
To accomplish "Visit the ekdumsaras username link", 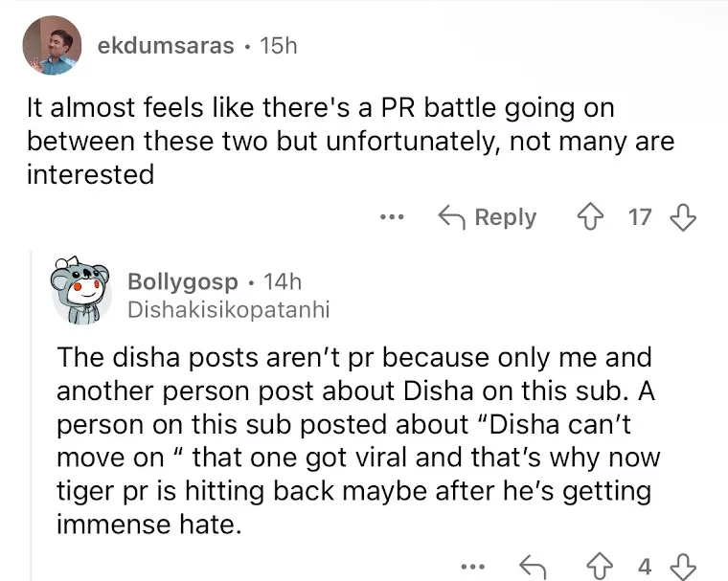I will click(166, 45).
